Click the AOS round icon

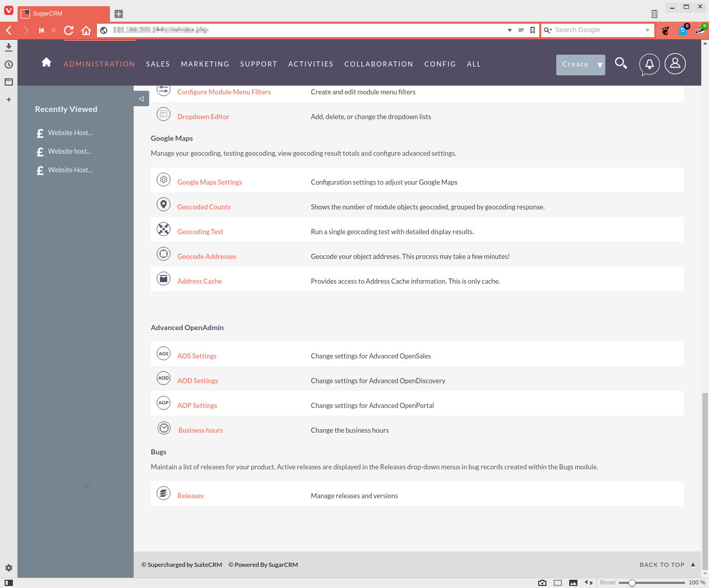click(164, 353)
